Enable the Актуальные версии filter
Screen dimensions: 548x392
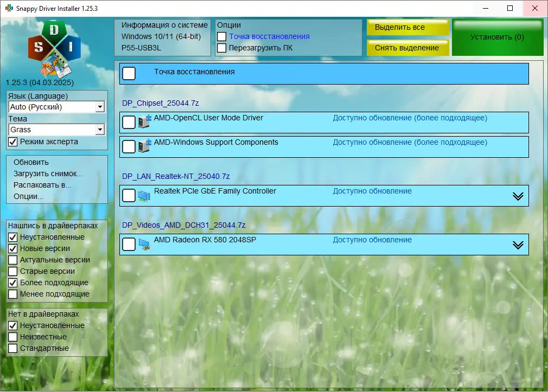coord(13,260)
